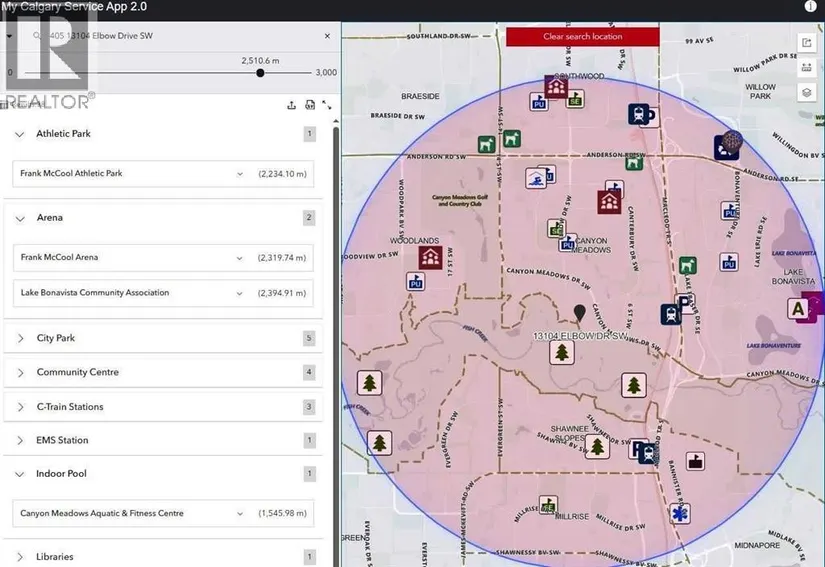Open the measurement tool on the map
Viewport: 825px width, 567px height.
806,67
